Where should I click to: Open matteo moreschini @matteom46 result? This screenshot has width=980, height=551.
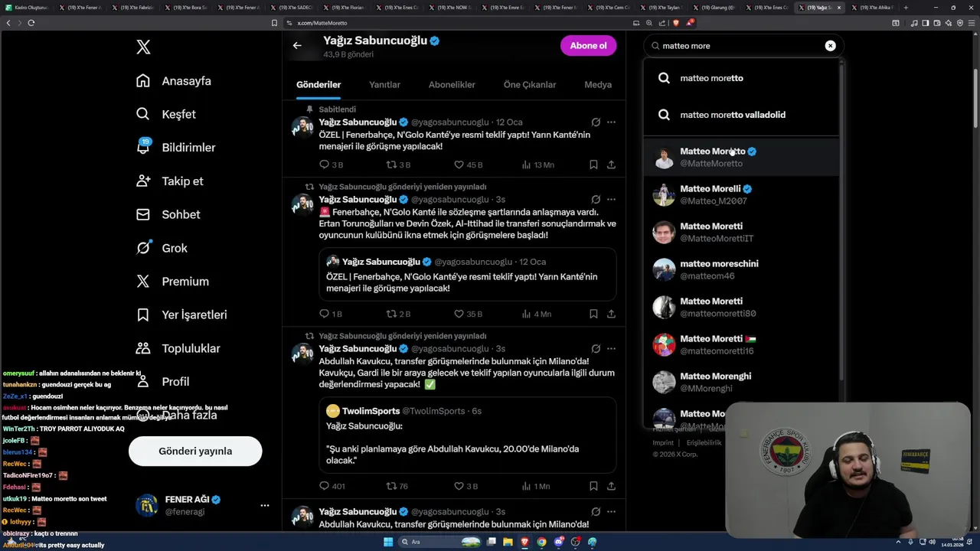point(741,269)
